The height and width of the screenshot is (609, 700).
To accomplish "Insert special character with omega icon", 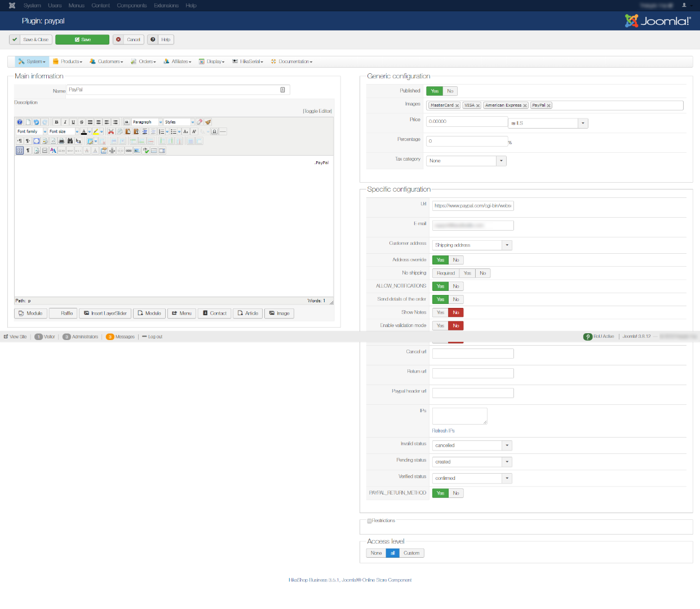I will 214,131.
